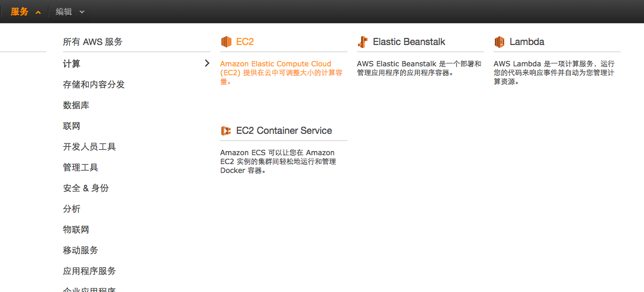The height and width of the screenshot is (292, 644).
Task: Select 所有 AWS 服务 heading
Action: (x=93, y=42)
